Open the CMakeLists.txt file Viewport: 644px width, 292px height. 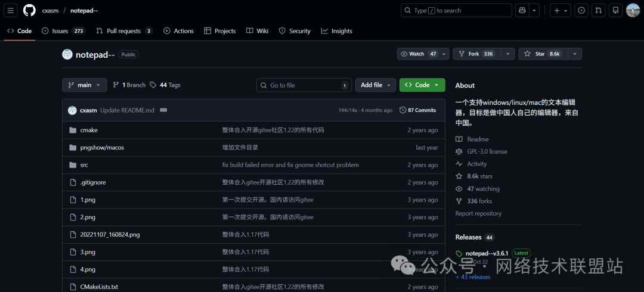[x=99, y=287]
